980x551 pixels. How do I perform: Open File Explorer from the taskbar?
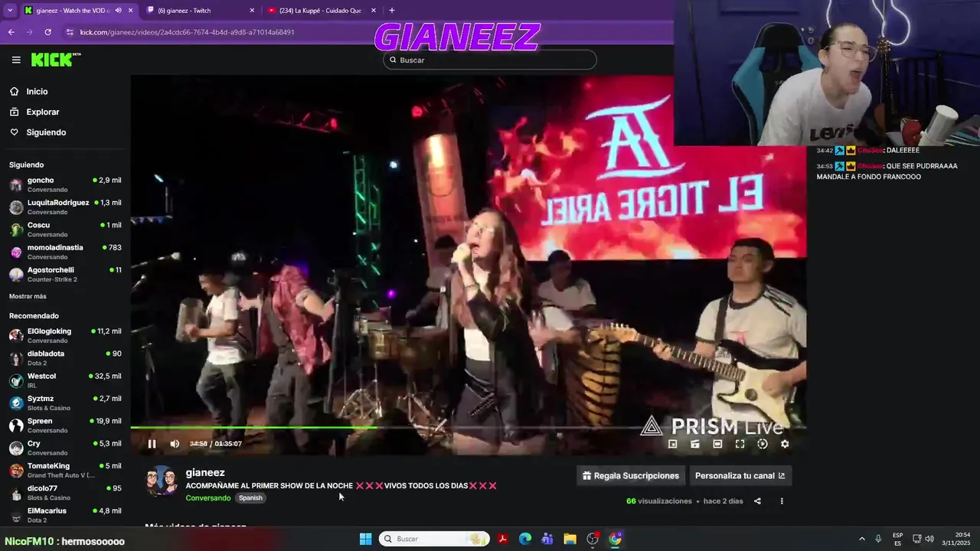coord(570,539)
